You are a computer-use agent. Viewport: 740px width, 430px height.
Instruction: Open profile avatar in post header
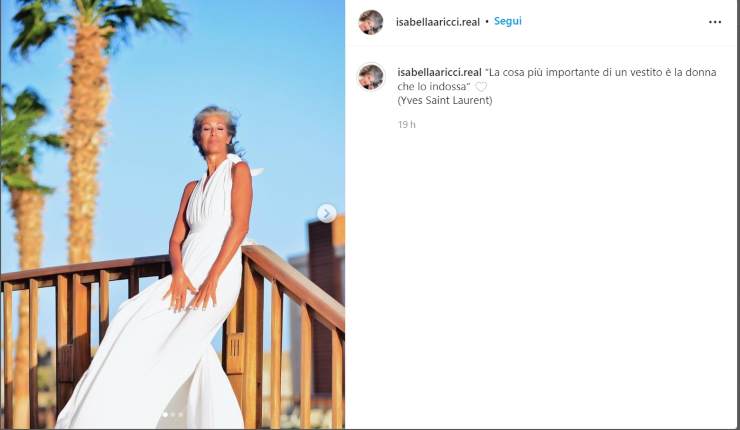pyautogui.click(x=370, y=22)
